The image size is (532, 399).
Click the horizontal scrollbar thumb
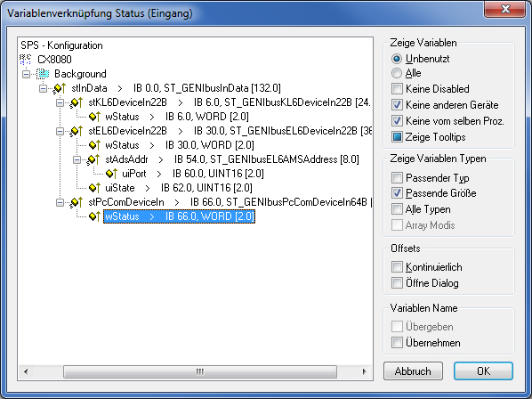click(x=200, y=371)
